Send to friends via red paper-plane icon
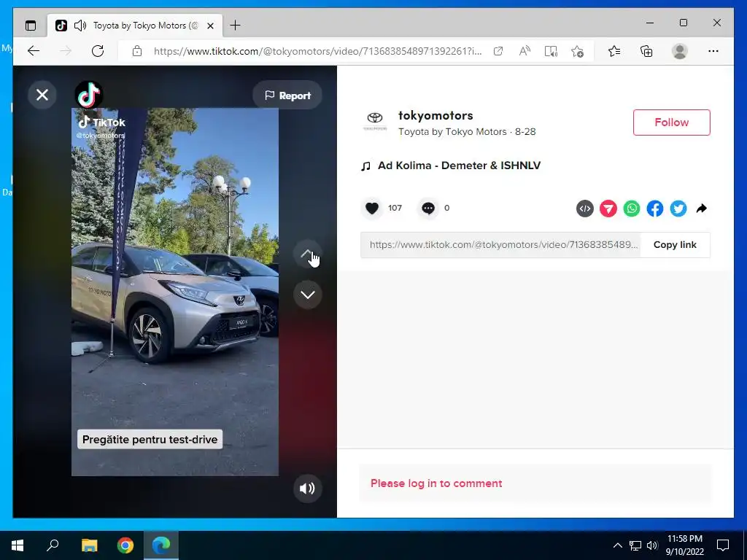Viewport: 747px width, 560px height. coord(608,209)
